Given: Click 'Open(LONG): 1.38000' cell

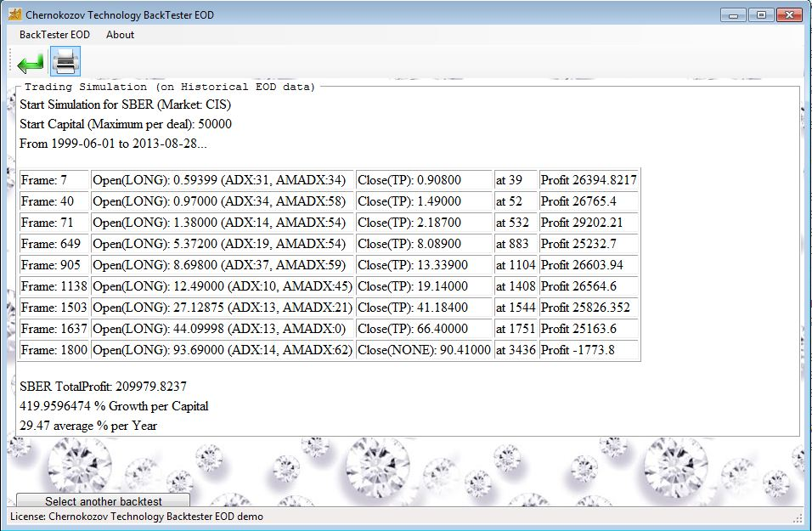Looking at the screenshot, I should (223, 223).
